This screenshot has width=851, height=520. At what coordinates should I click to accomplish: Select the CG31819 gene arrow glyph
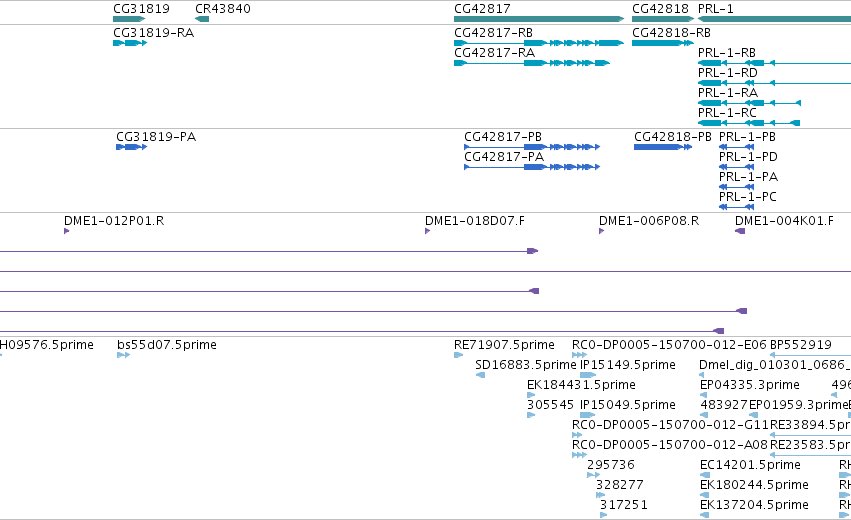129,19
